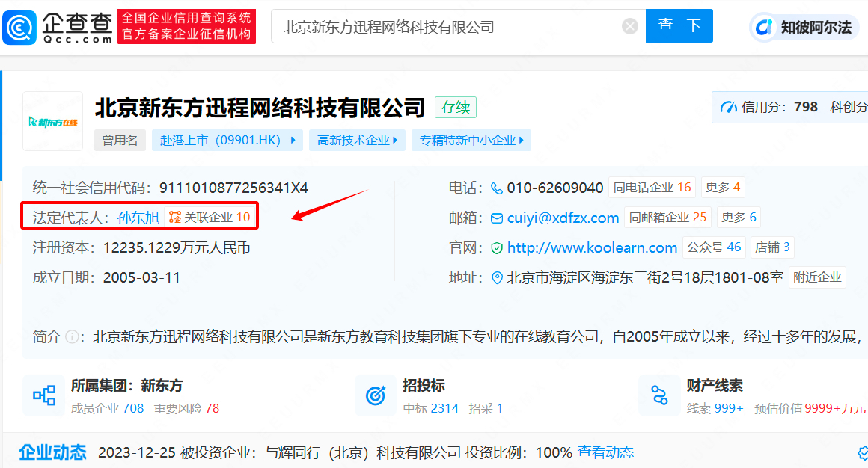Click 查看动态 link in 企业动态
The image size is (868, 468).
(605, 452)
